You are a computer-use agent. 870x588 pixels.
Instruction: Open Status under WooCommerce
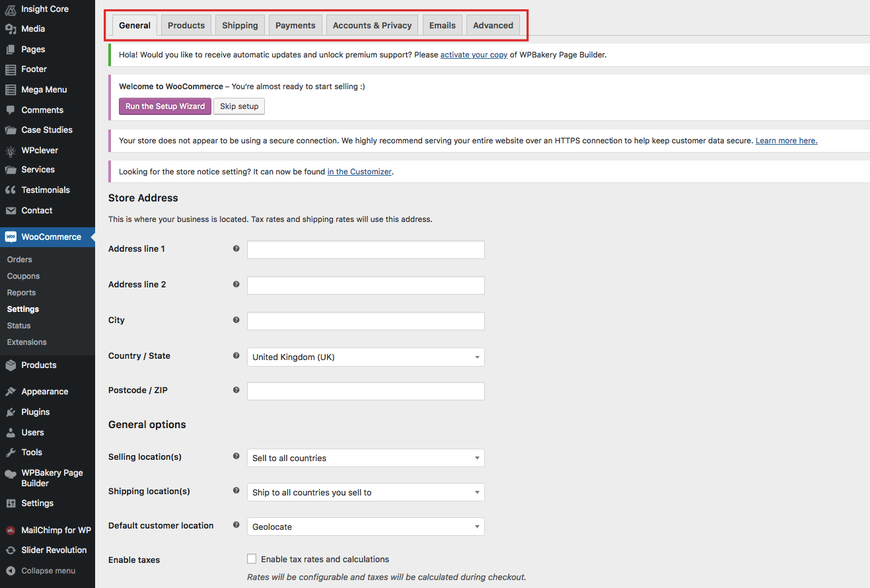18,326
